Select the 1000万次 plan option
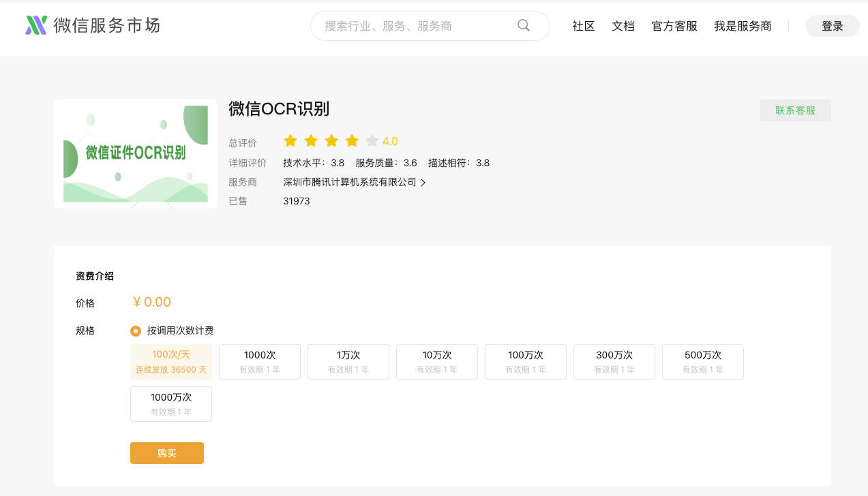Viewport: 868px width, 496px height. pos(171,404)
